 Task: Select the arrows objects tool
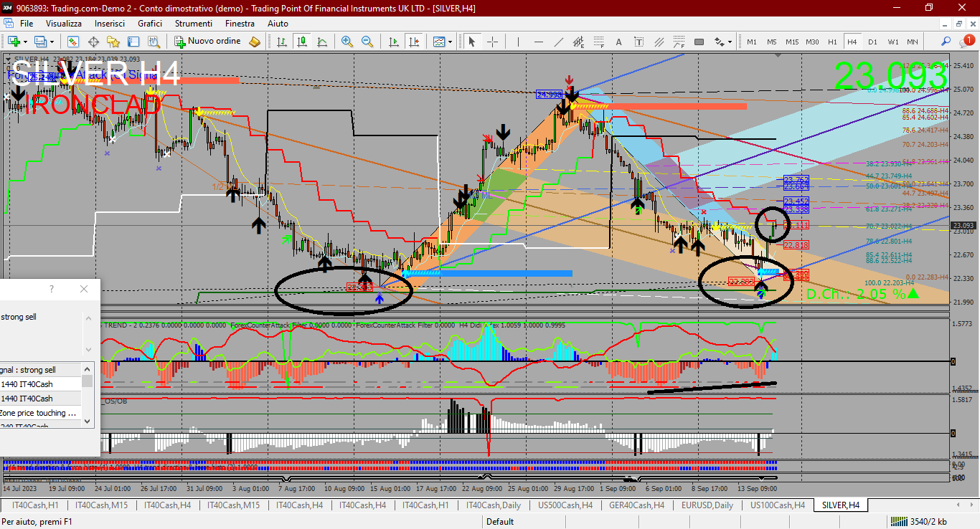pyautogui.click(x=719, y=42)
